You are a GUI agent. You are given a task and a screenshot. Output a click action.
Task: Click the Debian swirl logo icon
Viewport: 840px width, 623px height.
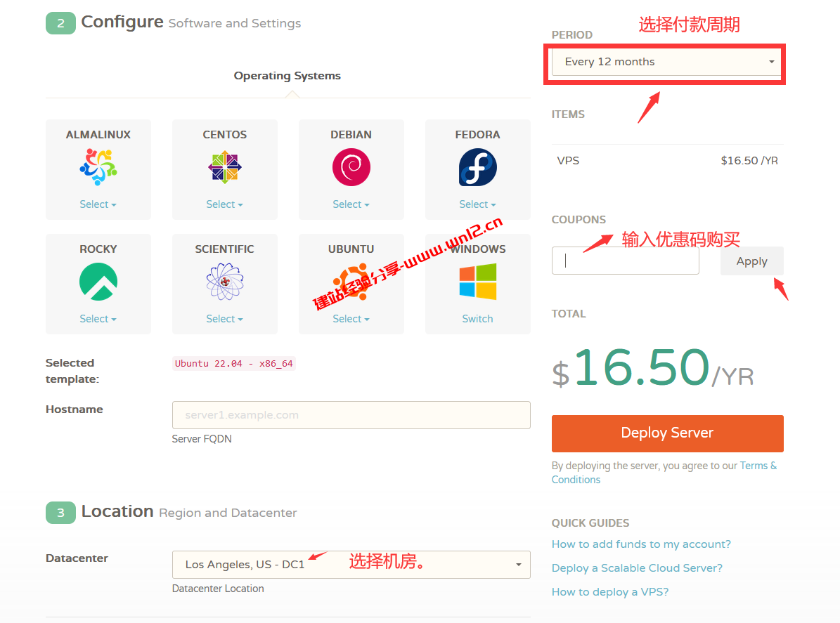pos(351,167)
